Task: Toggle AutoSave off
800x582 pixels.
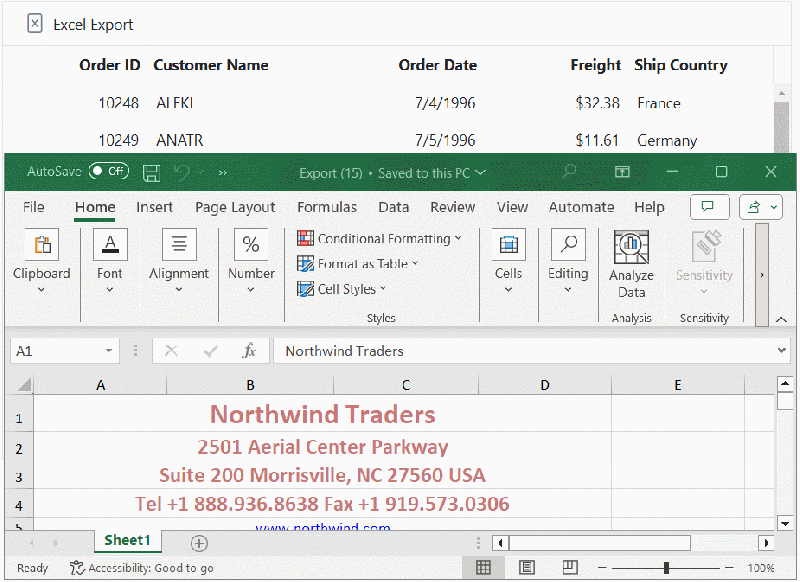Action: click(x=107, y=170)
